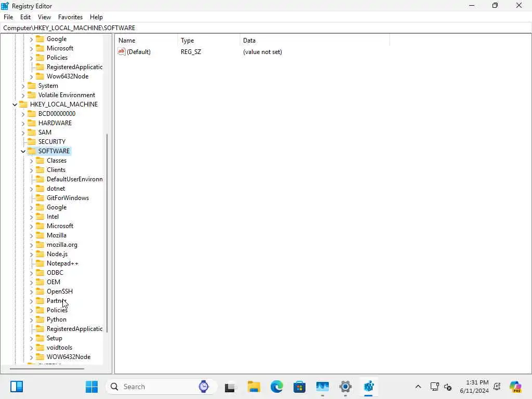Image resolution: width=532 pixels, height=399 pixels.
Task: Click the Registry Editor title bar icon
Action: 5,6
